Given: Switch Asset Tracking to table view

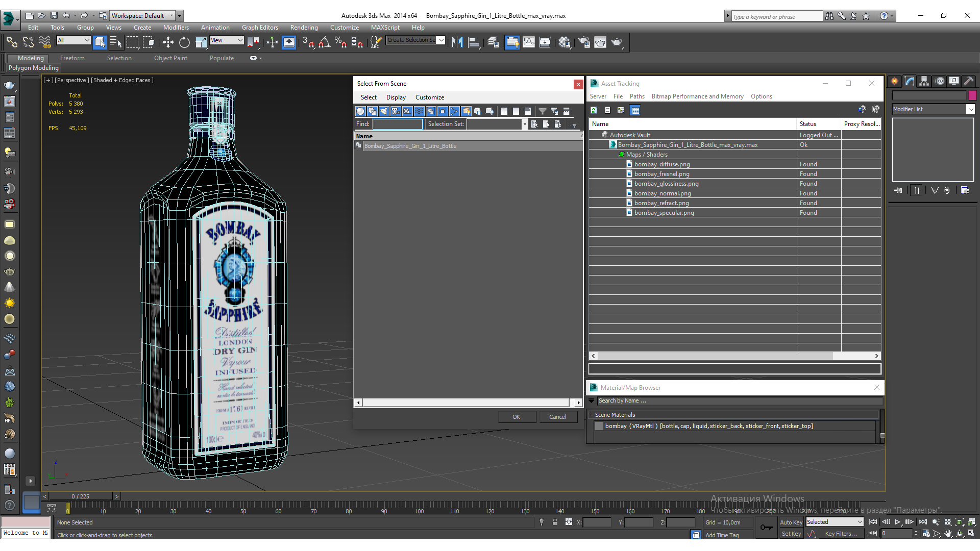Looking at the screenshot, I should [x=635, y=110].
